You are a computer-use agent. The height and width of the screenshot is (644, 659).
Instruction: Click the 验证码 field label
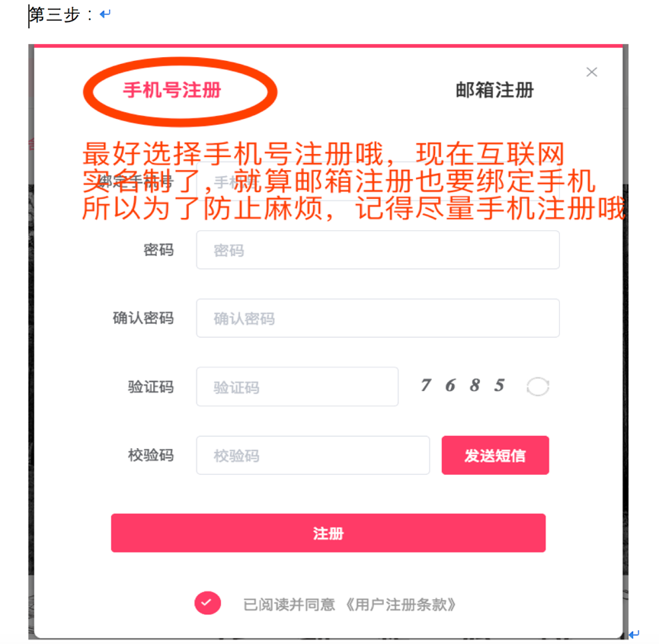151,386
